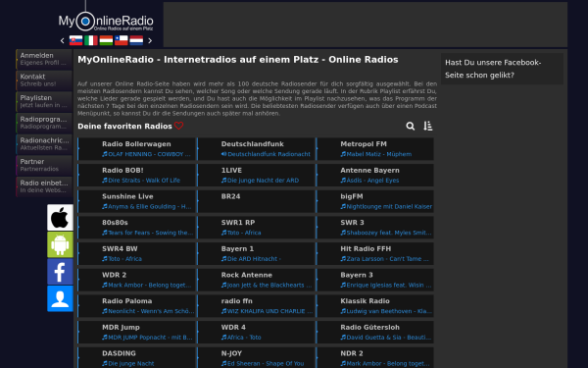Image resolution: width=588 pixels, height=368 pixels.
Task: Open Bayern 1 station
Action: (256, 254)
